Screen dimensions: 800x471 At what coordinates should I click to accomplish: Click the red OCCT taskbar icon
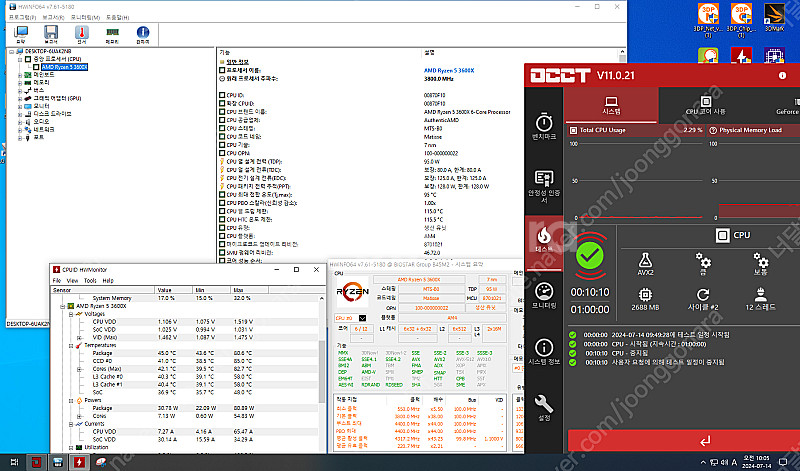coord(35,462)
